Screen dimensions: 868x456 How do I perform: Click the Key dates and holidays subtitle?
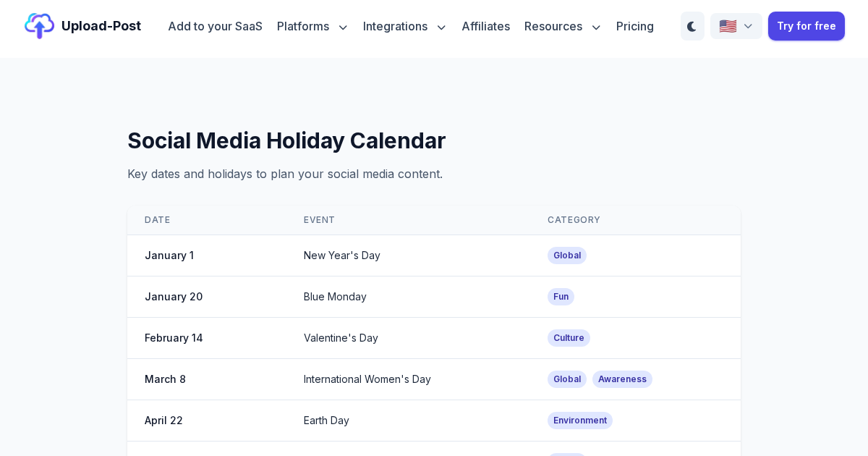coord(285,174)
